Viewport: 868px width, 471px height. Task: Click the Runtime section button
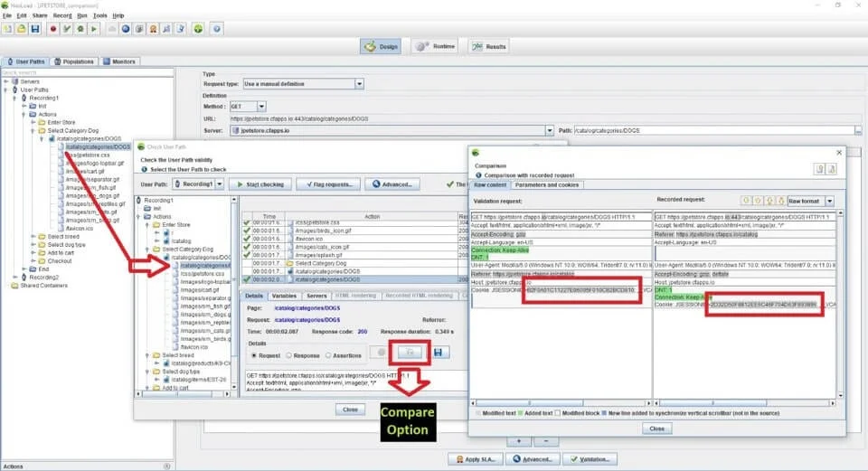point(437,46)
